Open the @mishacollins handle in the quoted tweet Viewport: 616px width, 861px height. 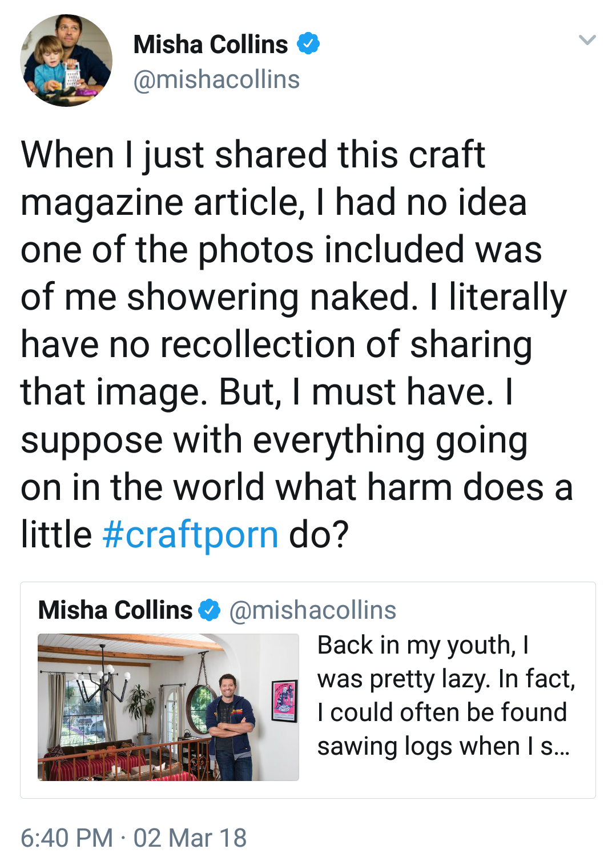312,610
